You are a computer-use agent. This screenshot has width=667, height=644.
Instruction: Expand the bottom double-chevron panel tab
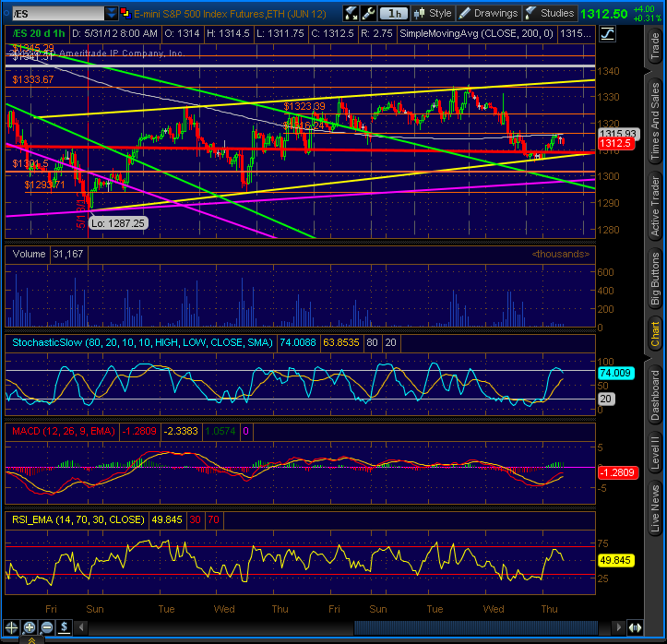(x=31, y=640)
